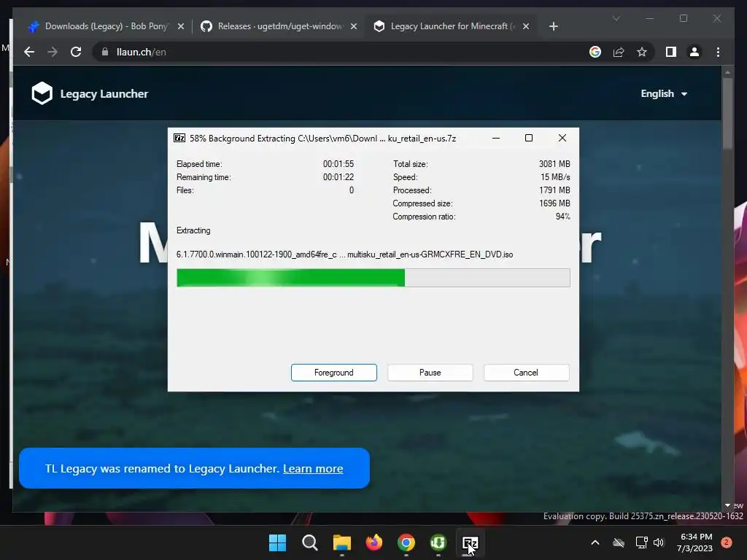The height and width of the screenshot is (560, 747).
Task: Click the Speed value 15 MB/s
Action: (555, 177)
